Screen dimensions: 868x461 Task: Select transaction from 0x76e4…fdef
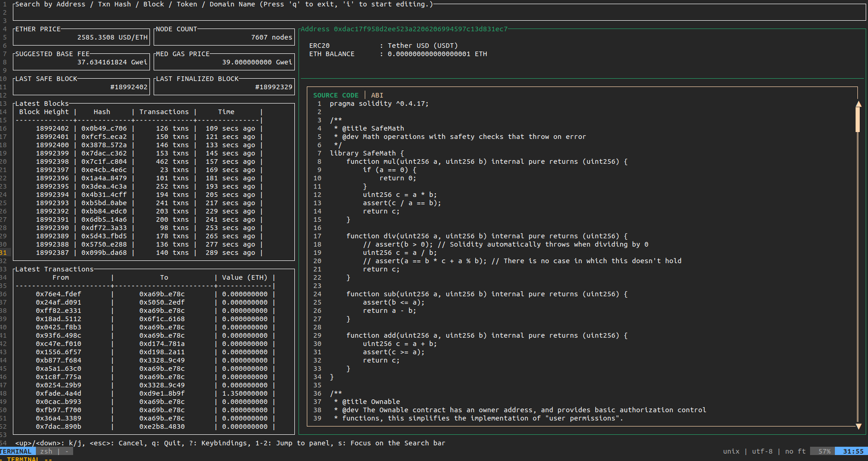(58, 294)
